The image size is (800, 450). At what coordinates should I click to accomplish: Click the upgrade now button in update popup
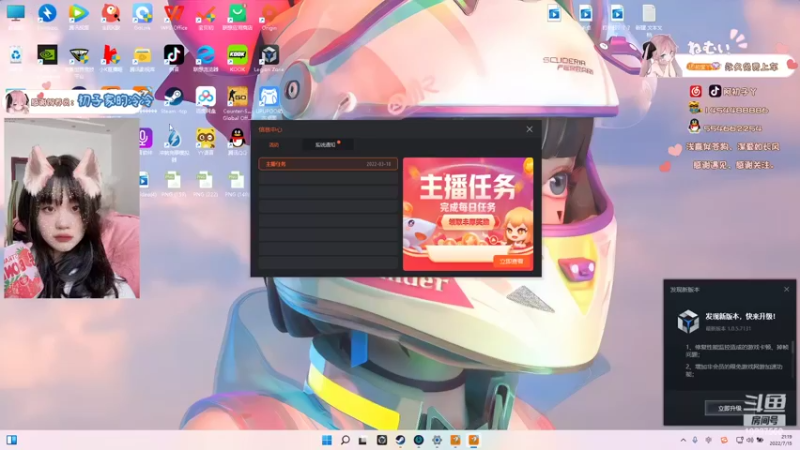click(x=730, y=408)
